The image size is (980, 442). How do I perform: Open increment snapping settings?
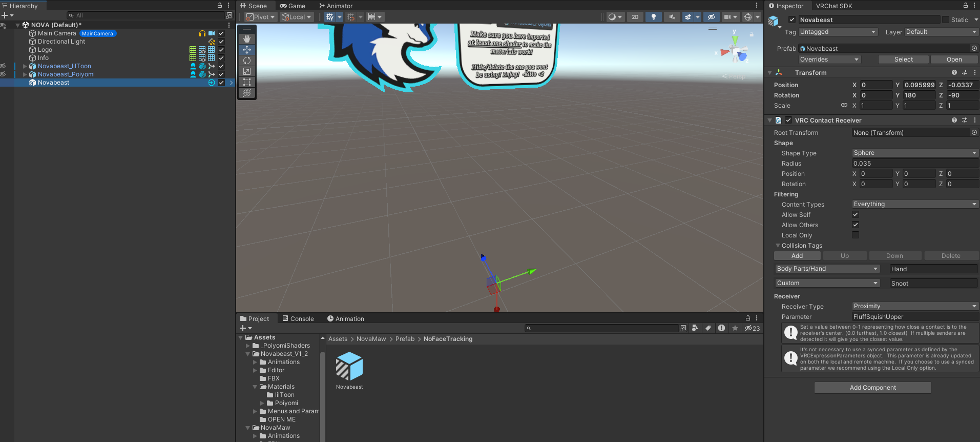[x=374, y=17]
